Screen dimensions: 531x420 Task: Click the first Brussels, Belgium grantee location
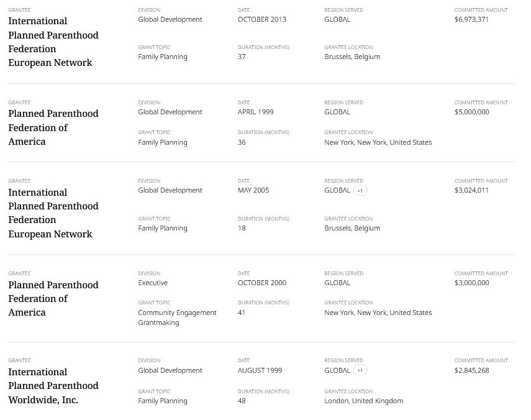(x=352, y=57)
